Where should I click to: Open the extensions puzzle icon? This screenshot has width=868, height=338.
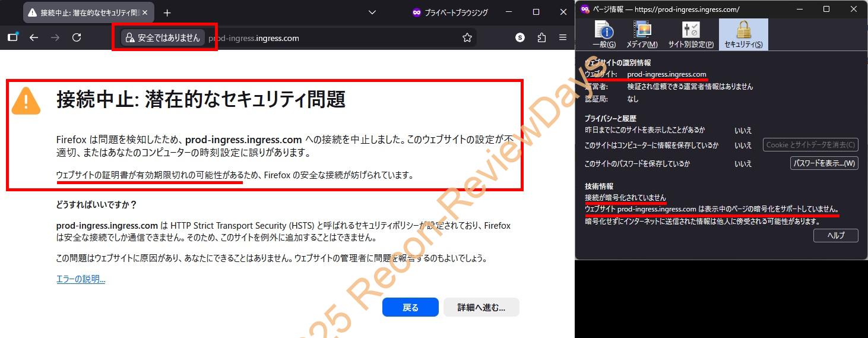point(541,37)
